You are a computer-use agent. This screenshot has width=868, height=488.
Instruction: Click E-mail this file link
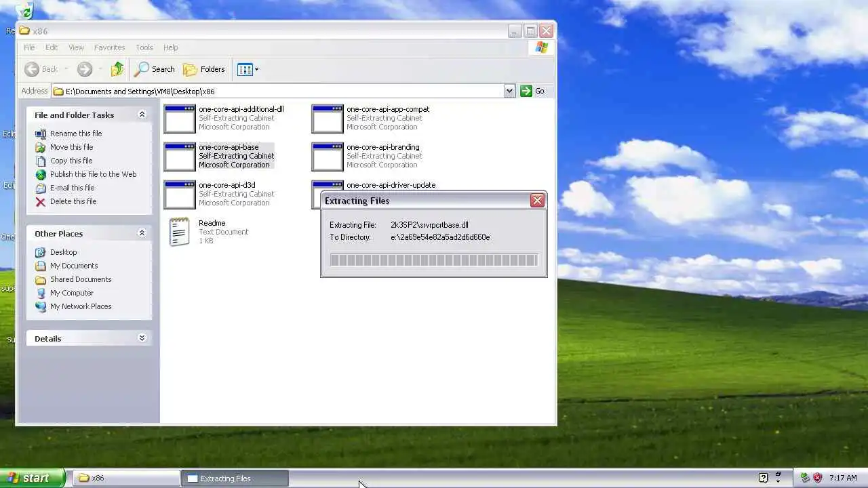tap(73, 188)
